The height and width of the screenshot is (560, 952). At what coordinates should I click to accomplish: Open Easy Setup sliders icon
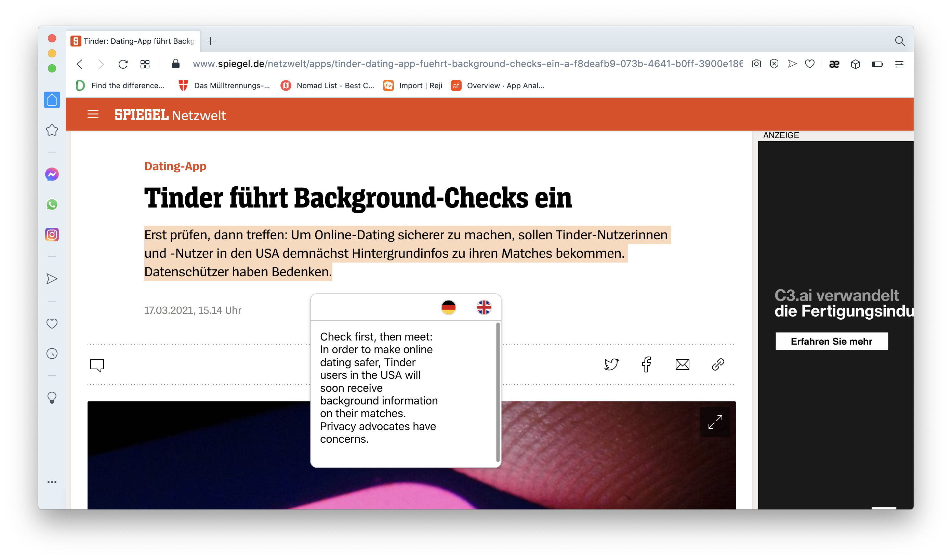pyautogui.click(x=899, y=64)
